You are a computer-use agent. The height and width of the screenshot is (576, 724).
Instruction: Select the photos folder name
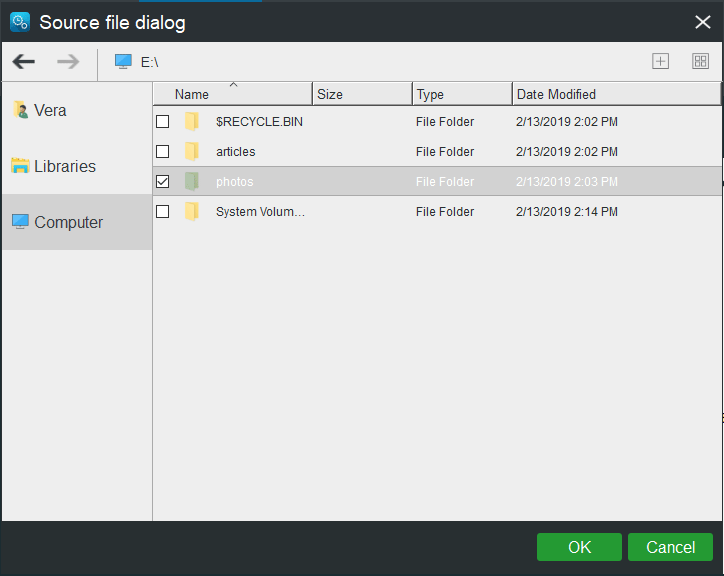tap(235, 182)
